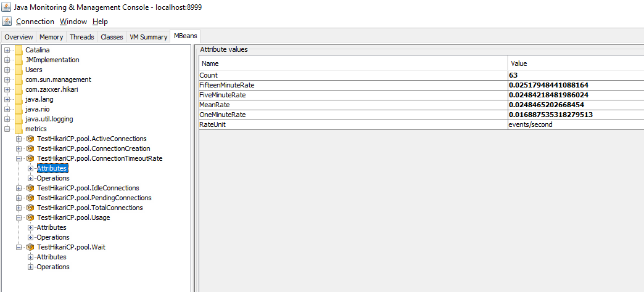Select the com.sun.management tree label
Viewport: 644px width, 292px height.
(x=59, y=79)
